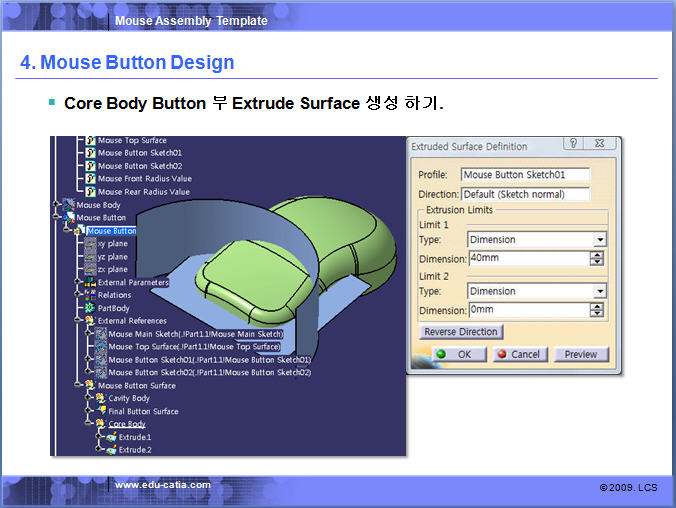This screenshot has height=508, width=676.
Task: Open the Limit 2 Type dropdown
Action: pyautogui.click(x=599, y=292)
